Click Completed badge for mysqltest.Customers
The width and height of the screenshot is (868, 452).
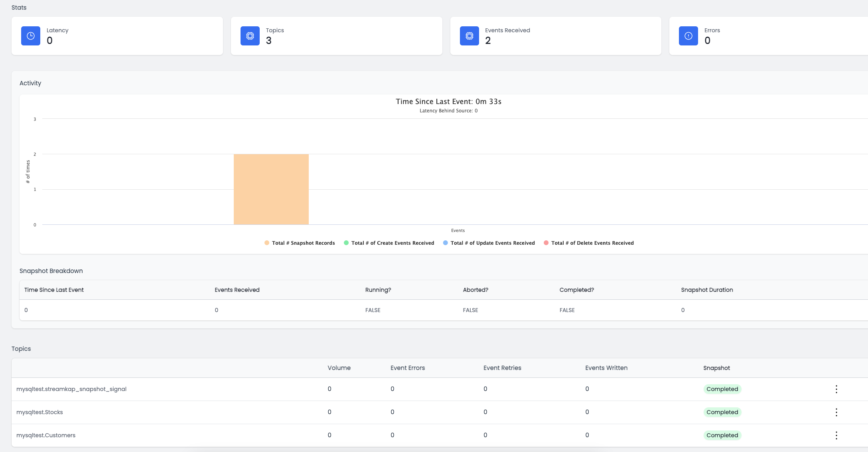(x=722, y=435)
